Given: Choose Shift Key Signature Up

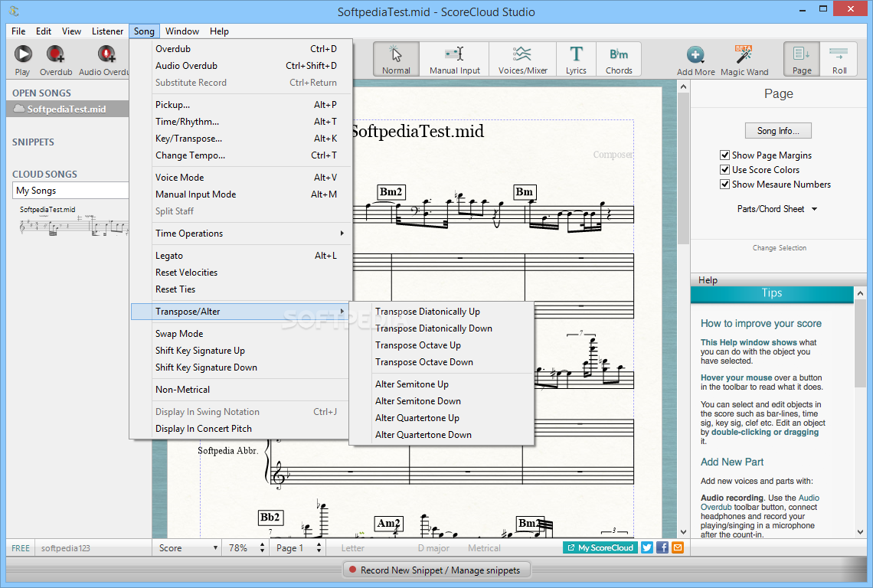Looking at the screenshot, I should point(241,351).
